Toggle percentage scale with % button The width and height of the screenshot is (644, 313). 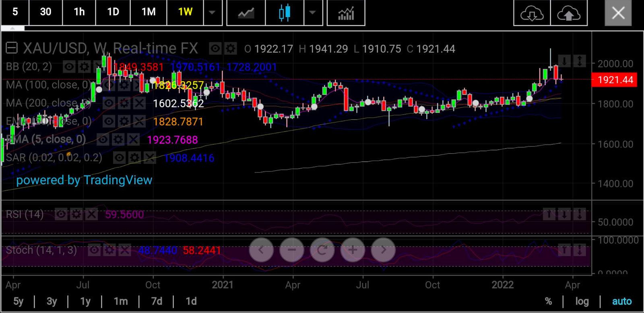(548, 301)
